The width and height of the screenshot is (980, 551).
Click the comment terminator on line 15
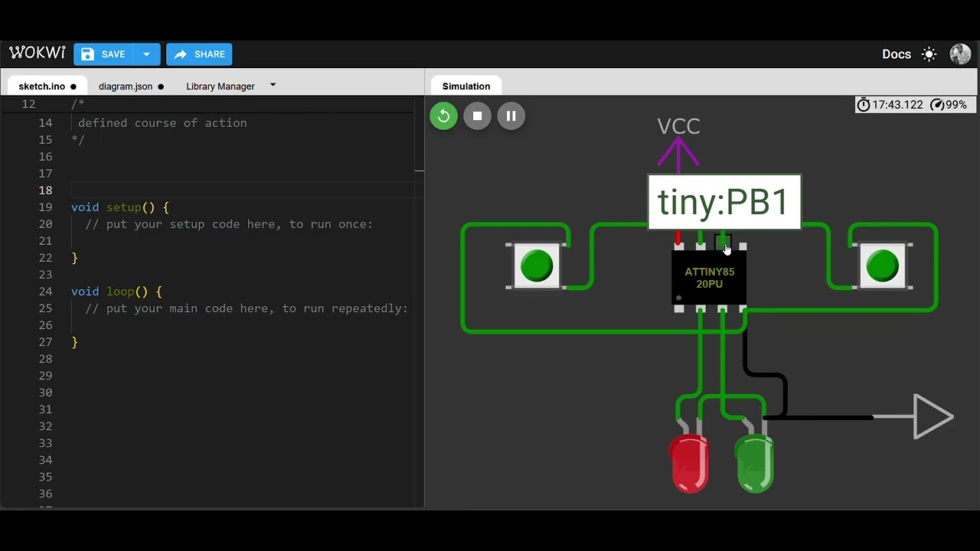point(77,140)
